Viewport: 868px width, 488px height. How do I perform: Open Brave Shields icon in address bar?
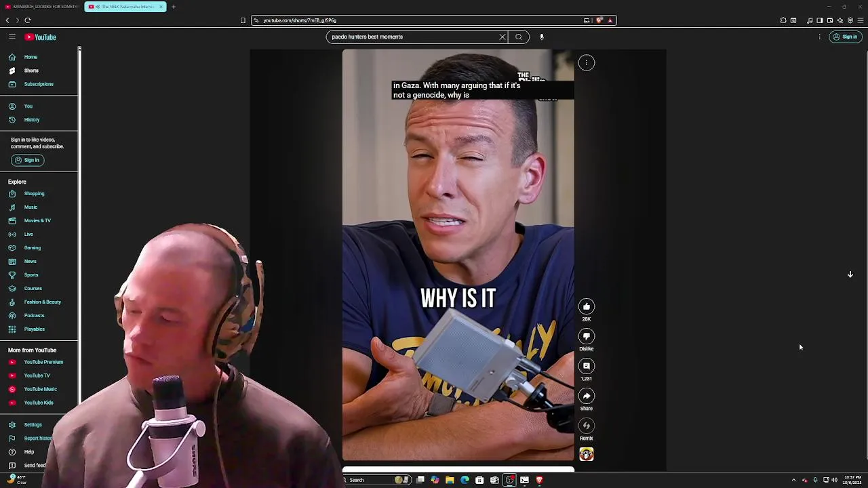click(x=599, y=20)
